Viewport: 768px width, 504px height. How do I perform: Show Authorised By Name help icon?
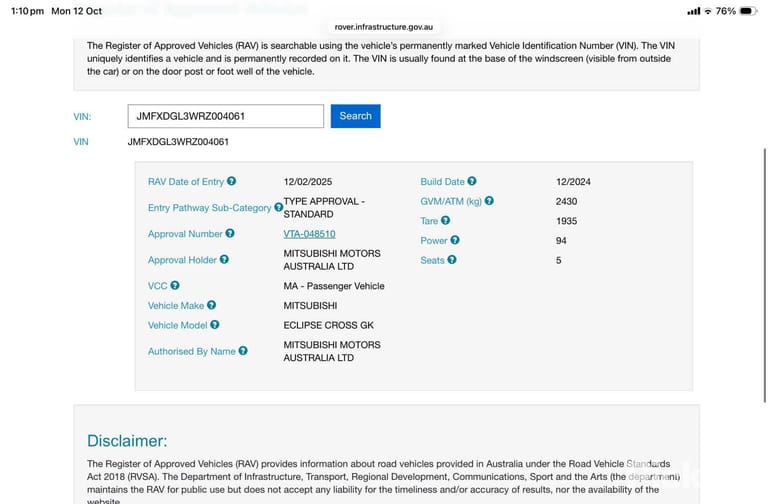point(243,351)
